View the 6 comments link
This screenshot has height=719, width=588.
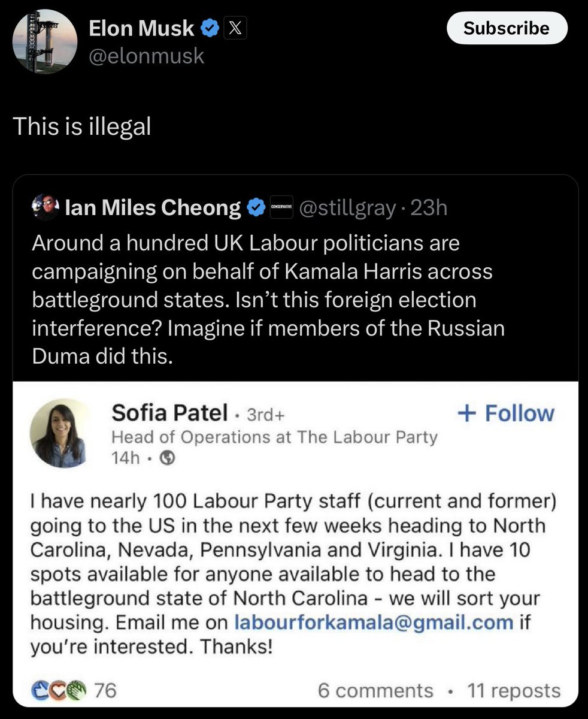click(x=375, y=690)
